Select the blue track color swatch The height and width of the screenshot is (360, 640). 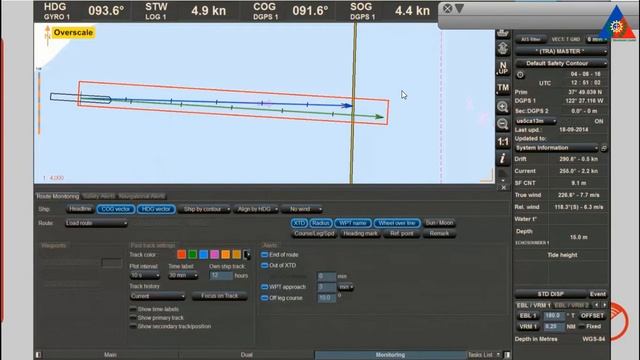tap(204, 255)
